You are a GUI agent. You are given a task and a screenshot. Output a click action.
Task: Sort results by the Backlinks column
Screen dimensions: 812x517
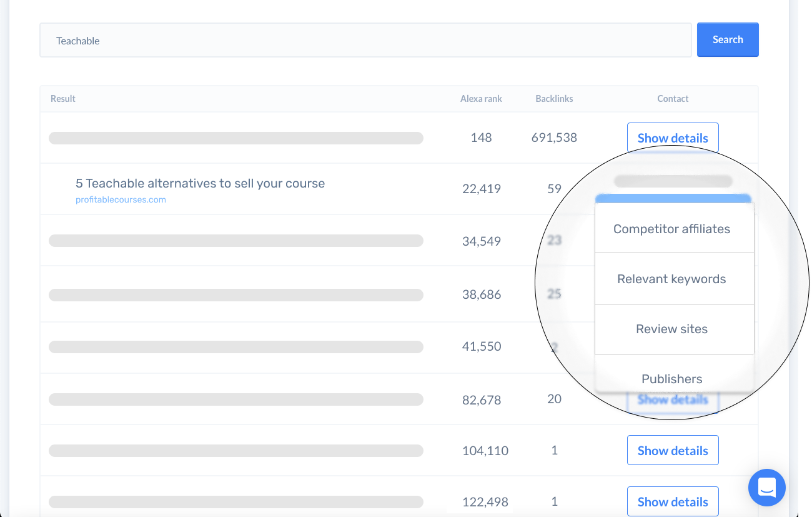click(554, 98)
